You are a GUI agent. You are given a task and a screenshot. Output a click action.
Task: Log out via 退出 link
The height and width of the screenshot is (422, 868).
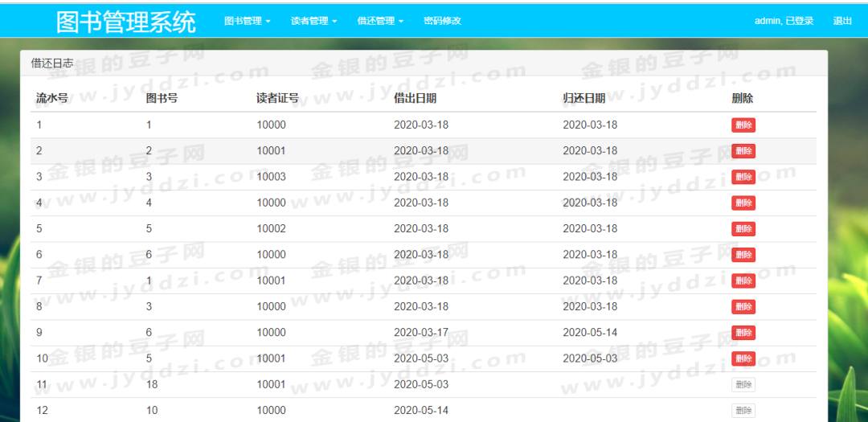[842, 21]
